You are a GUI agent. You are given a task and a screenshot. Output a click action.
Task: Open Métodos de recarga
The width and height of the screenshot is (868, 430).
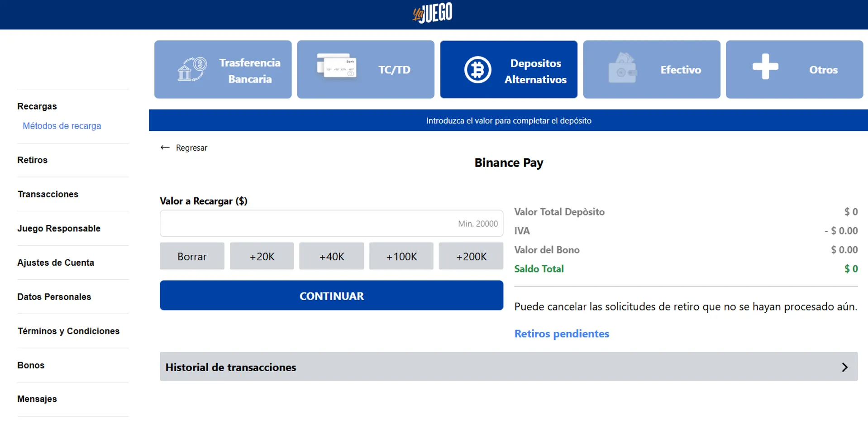click(x=62, y=126)
